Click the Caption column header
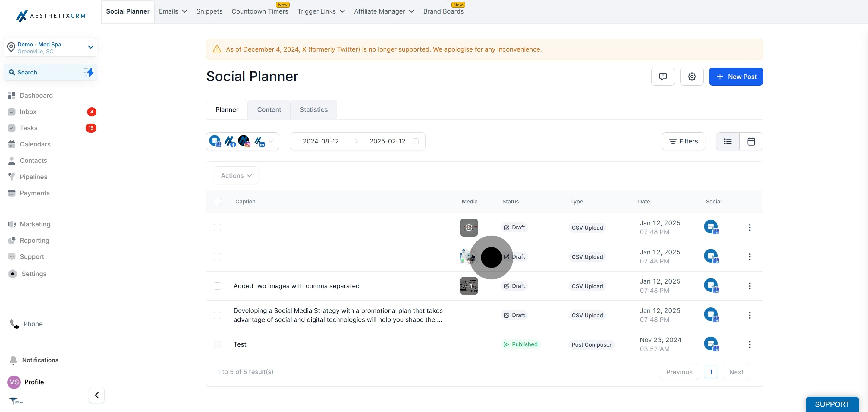 click(245, 201)
